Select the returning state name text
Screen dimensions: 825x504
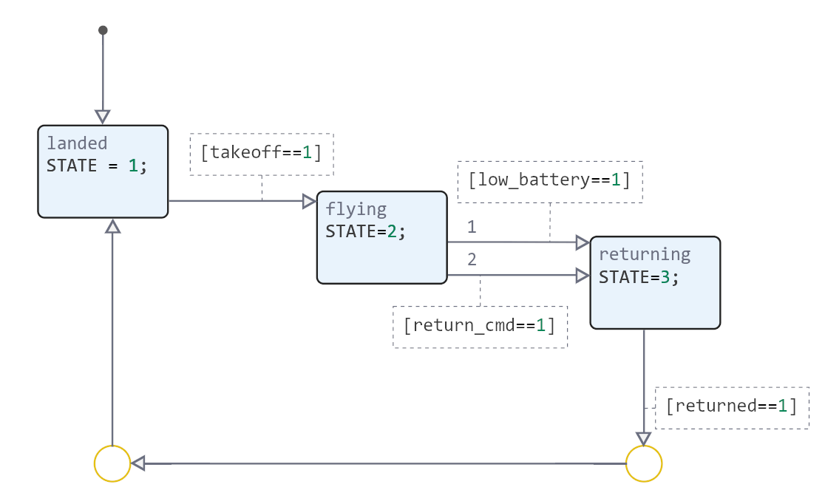pyautogui.click(x=644, y=255)
